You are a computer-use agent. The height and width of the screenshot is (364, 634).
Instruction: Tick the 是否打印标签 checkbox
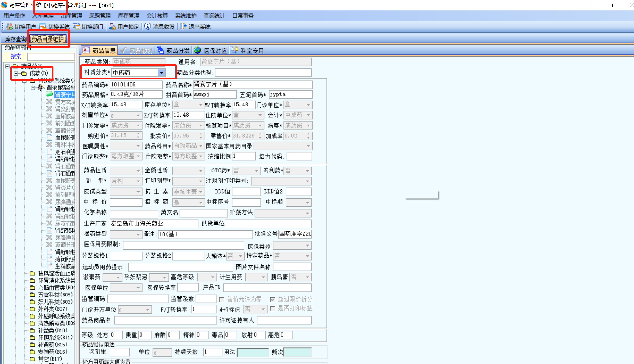point(272,309)
